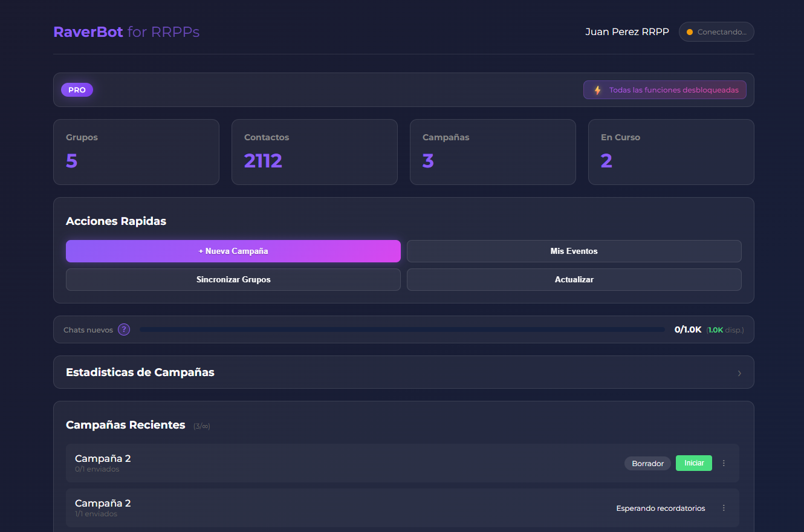The image size is (804, 532).
Task: Open the Juan Perez RRPP account menu
Action: click(627, 31)
